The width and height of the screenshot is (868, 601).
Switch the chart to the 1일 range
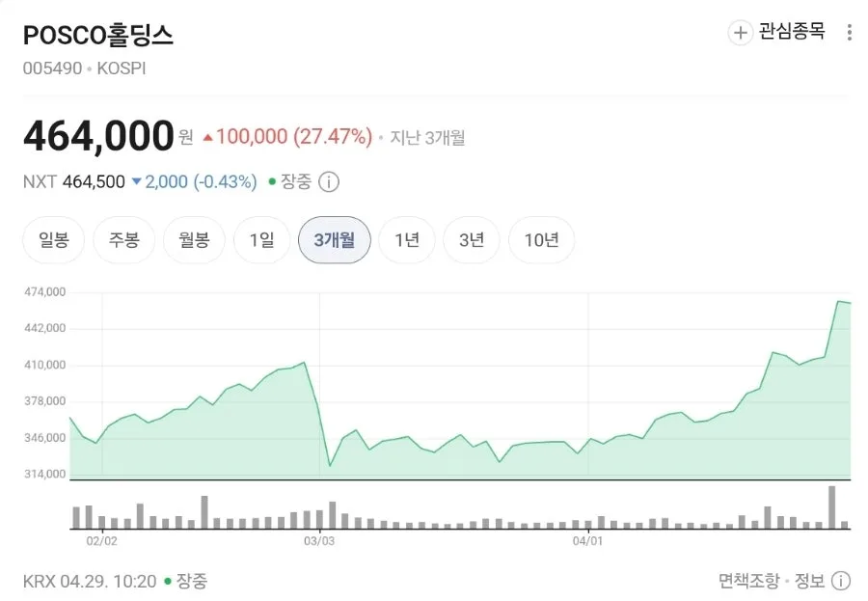point(261,240)
